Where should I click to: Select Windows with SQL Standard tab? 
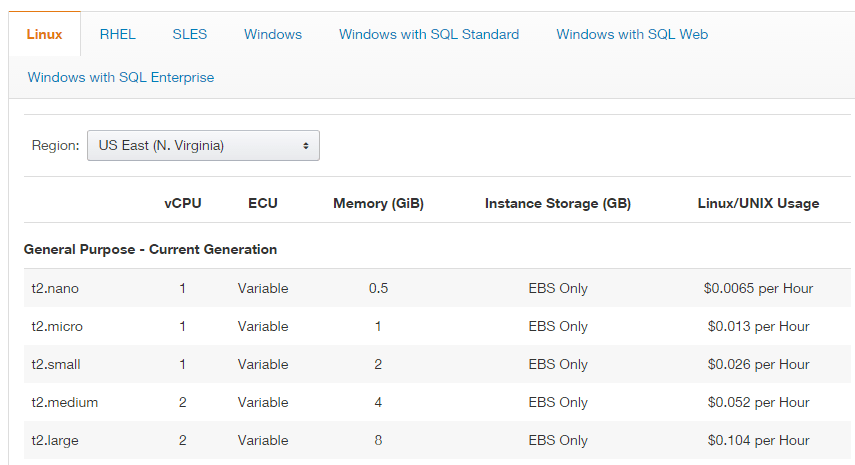click(x=429, y=34)
